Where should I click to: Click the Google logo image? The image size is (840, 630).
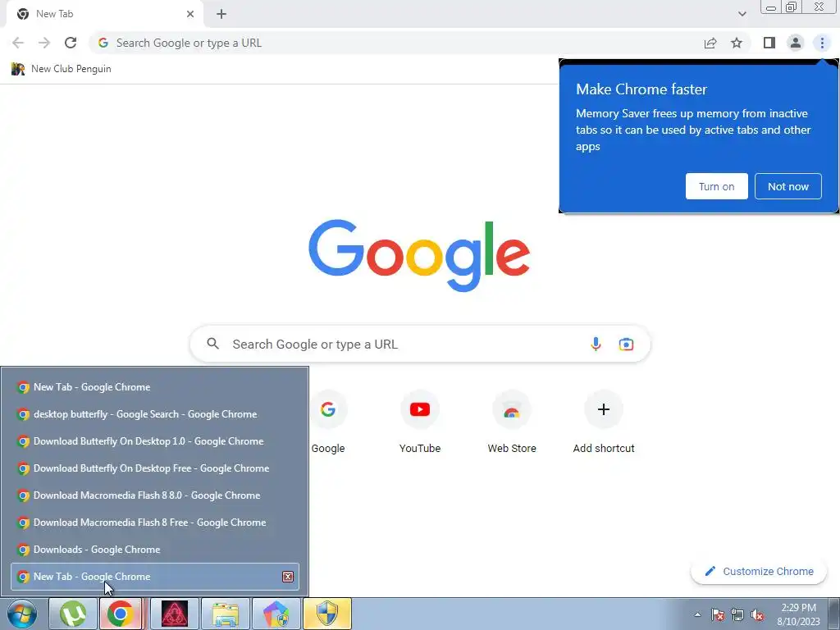pyautogui.click(x=419, y=256)
